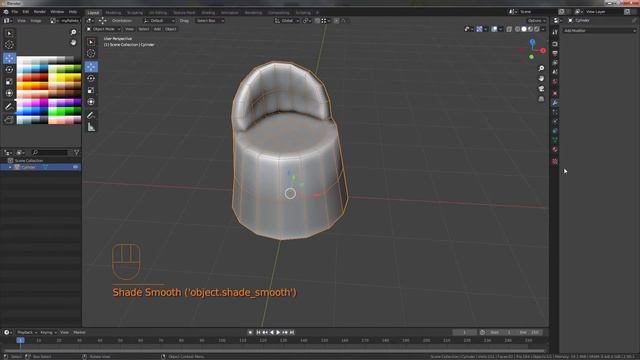Viewport: 640px width, 360px height.
Task: Click the red X axis on the navigation gizmo
Action: [543, 51]
